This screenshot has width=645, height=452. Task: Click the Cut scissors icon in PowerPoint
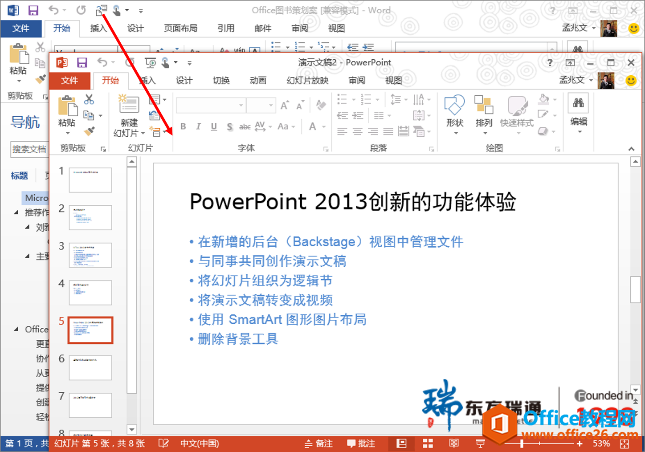tap(89, 99)
